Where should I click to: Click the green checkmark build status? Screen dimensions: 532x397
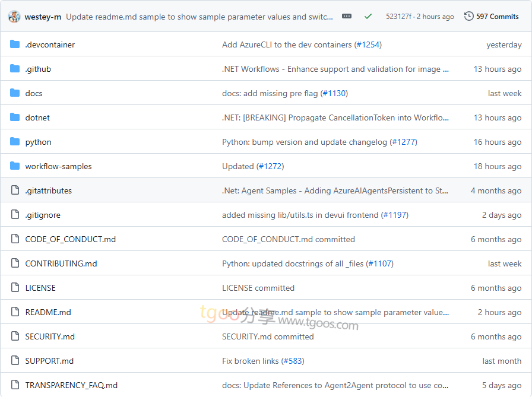click(x=368, y=17)
